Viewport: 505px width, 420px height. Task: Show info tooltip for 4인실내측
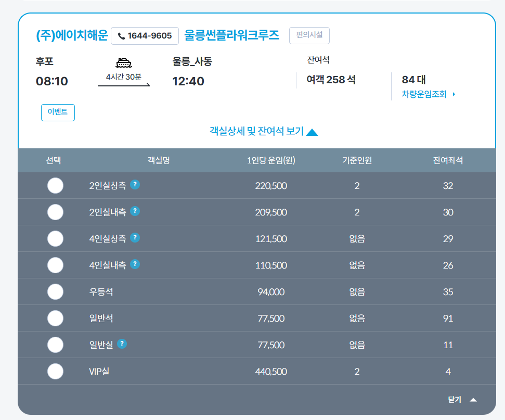click(x=135, y=264)
